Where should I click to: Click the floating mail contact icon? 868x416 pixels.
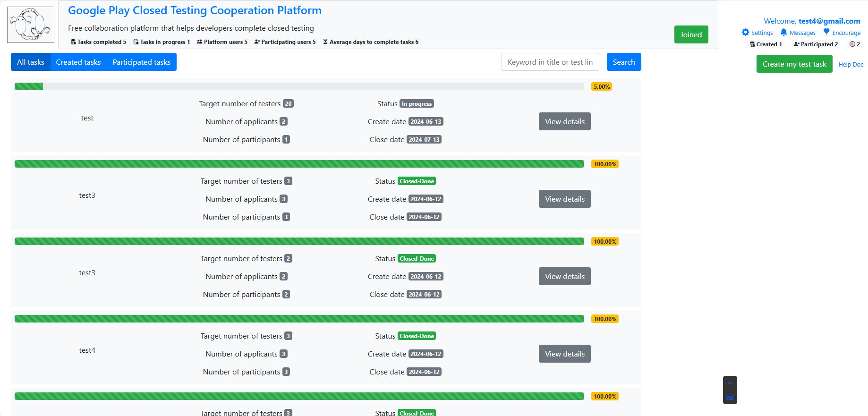coord(730,397)
